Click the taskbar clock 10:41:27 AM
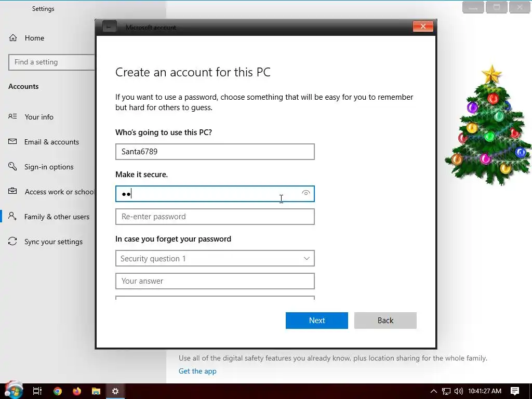The image size is (532, 399). [485, 391]
